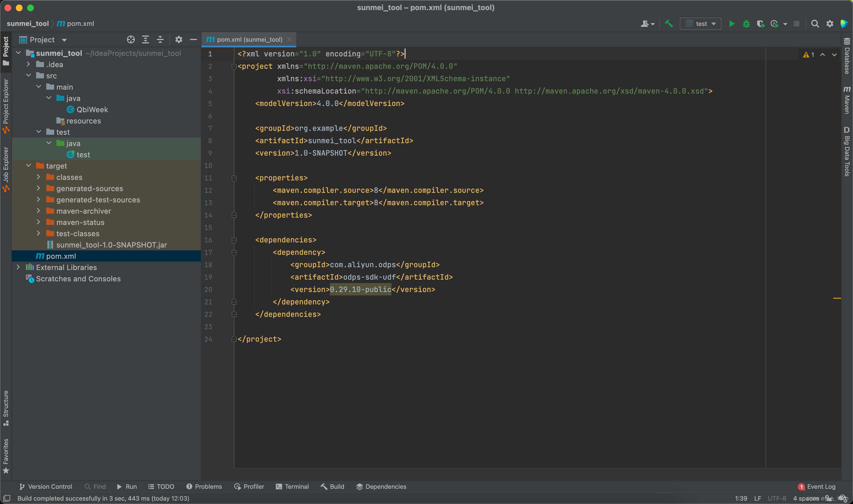
Task: Open the Problems tab
Action: pyautogui.click(x=204, y=486)
